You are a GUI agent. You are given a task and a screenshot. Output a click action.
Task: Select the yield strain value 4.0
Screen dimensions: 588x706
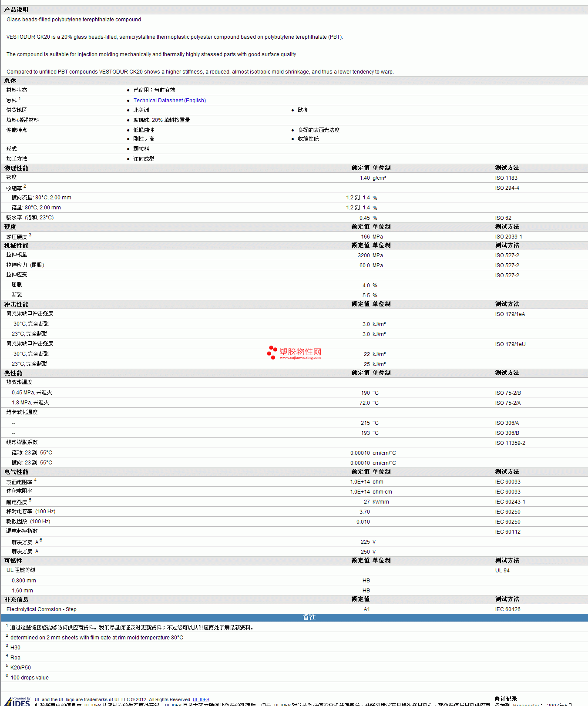click(x=366, y=286)
